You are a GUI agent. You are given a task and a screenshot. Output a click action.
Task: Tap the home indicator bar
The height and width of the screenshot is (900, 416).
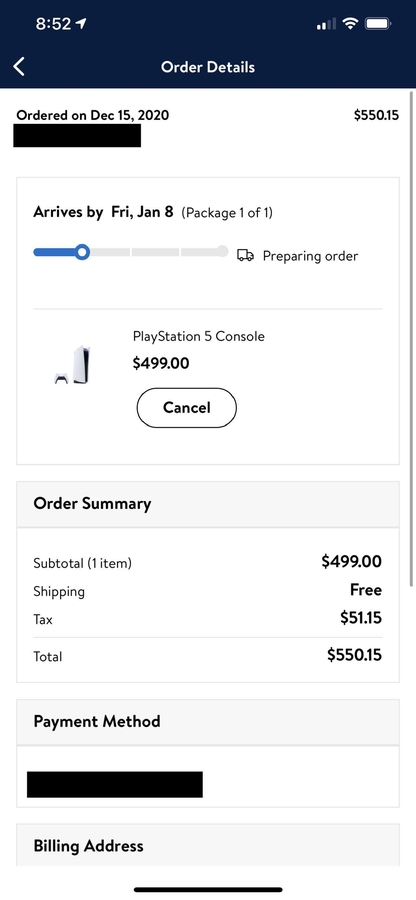click(208, 890)
